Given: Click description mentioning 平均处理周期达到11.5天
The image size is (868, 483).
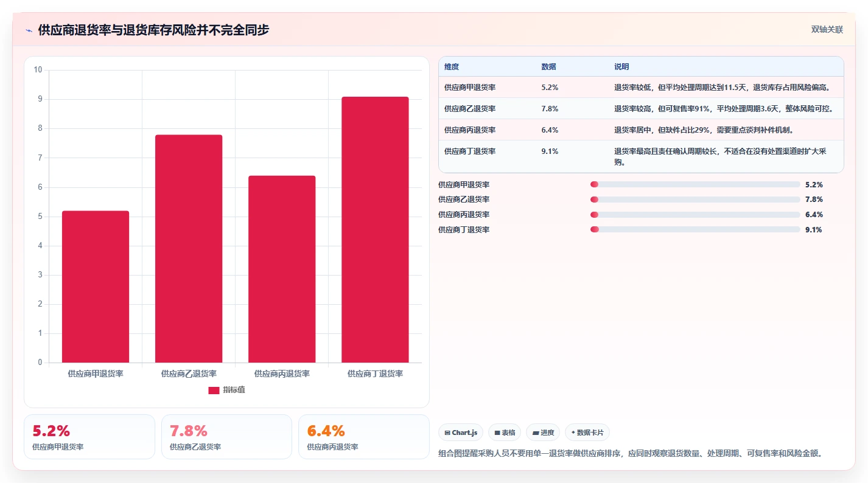Looking at the screenshot, I should pos(723,88).
